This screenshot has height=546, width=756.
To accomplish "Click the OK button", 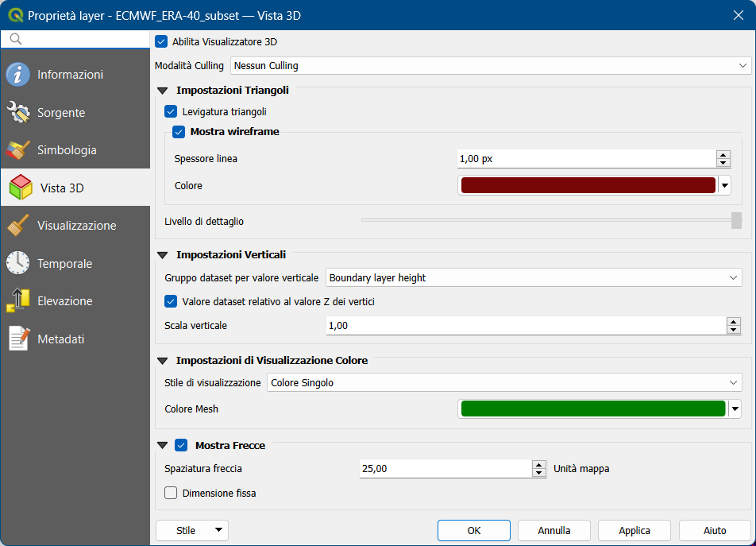I will 474,530.
